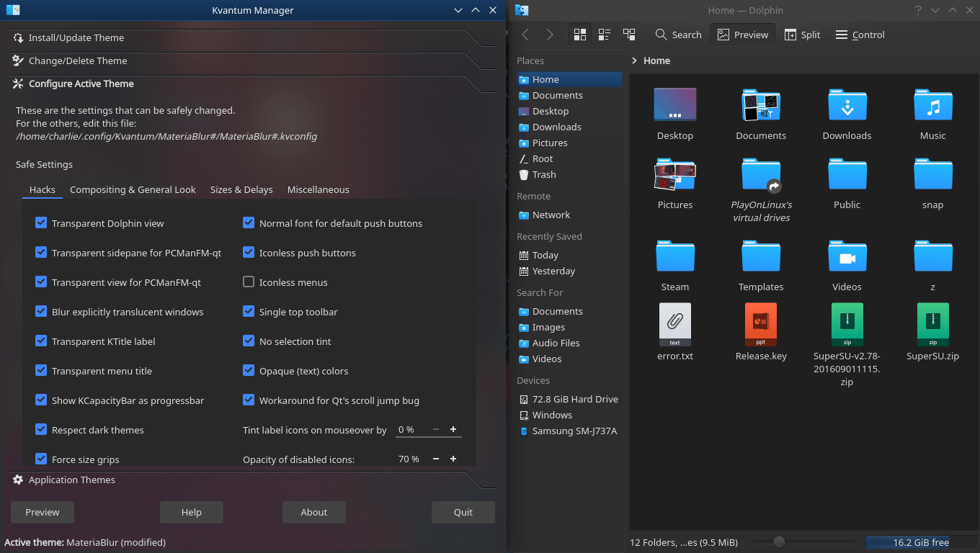Image resolution: width=980 pixels, height=553 pixels.
Task: Open the Desktop folder icon in Dolphin
Action: pyautogui.click(x=675, y=105)
